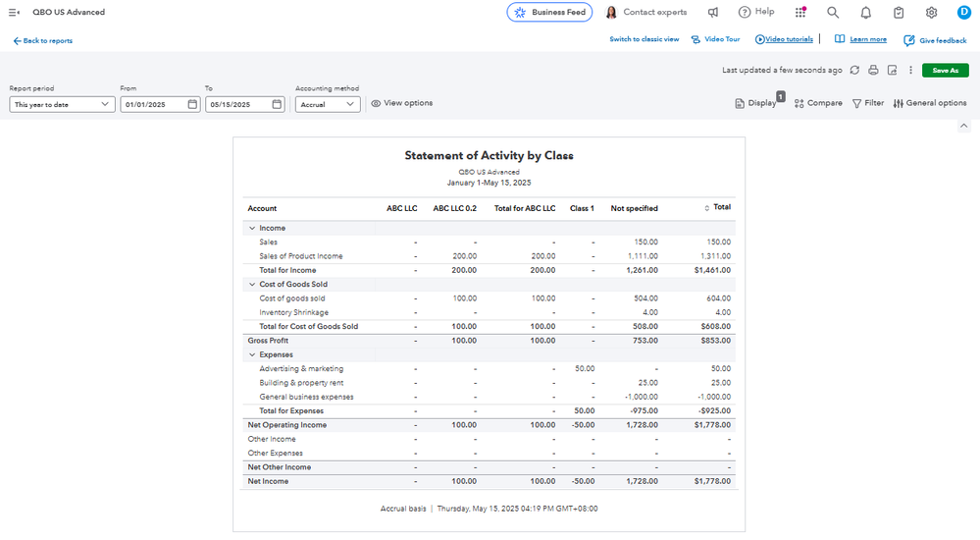This screenshot has width=980, height=540.
Task: Collapse the Expenses section
Action: point(252,354)
